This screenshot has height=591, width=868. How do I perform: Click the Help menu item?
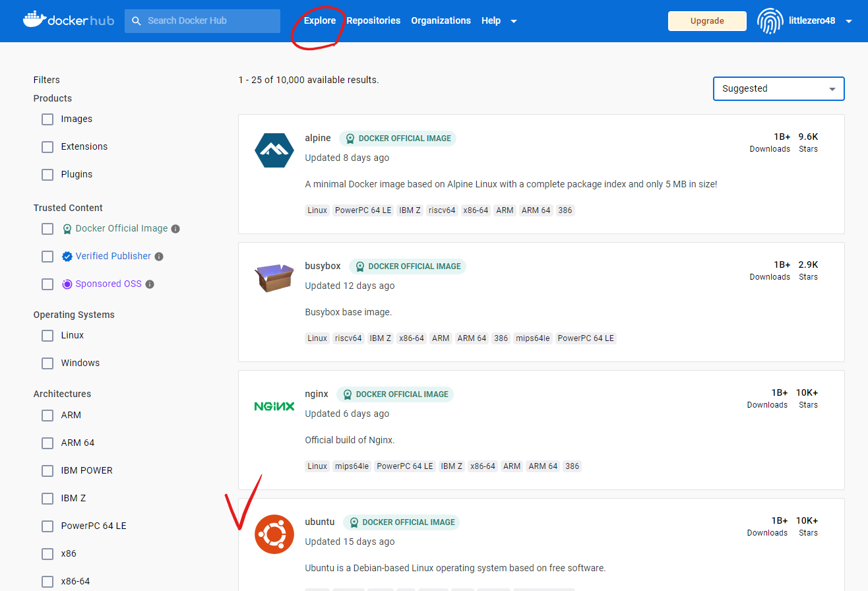click(x=491, y=20)
